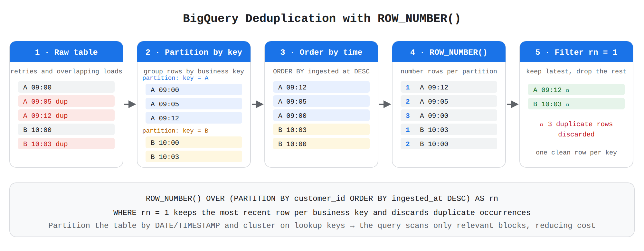Click the 'Partition the table by DATE/TIMESTAMP' tip
The height and width of the screenshot is (251, 644).
[x=322, y=225]
